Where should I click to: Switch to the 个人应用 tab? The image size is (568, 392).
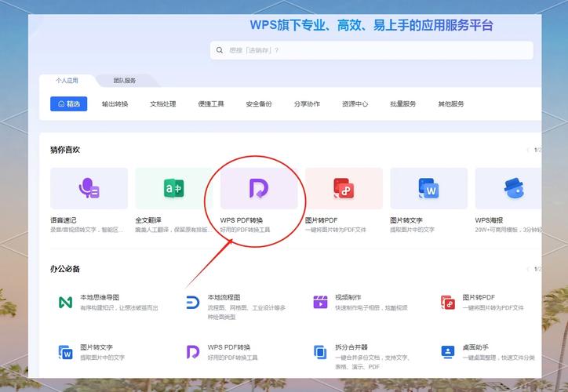pyautogui.click(x=67, y=80)
